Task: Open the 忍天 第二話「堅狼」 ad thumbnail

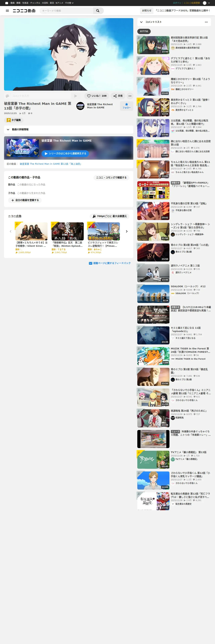Action: (68, 232)
